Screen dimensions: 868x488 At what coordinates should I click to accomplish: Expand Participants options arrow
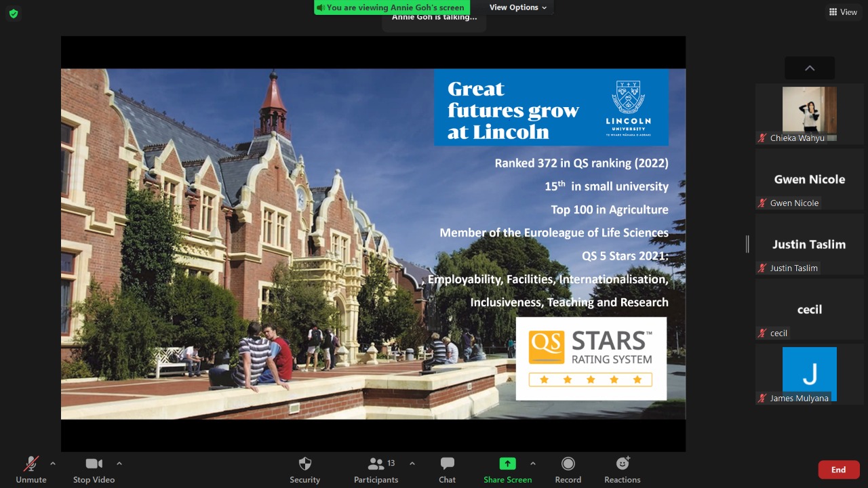tap(412, 464)
